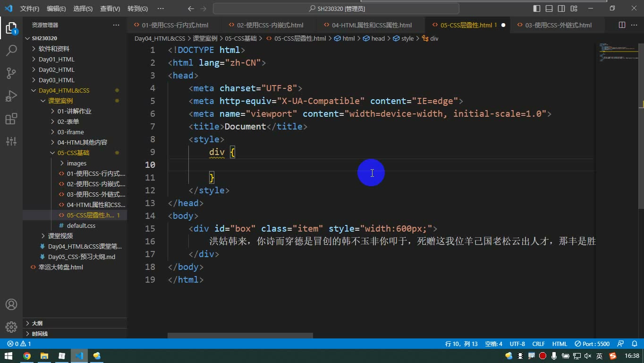This screenshot has width=644, height=363.
Task: Expand the 时间线 timeline section
Action: [75, 334]
